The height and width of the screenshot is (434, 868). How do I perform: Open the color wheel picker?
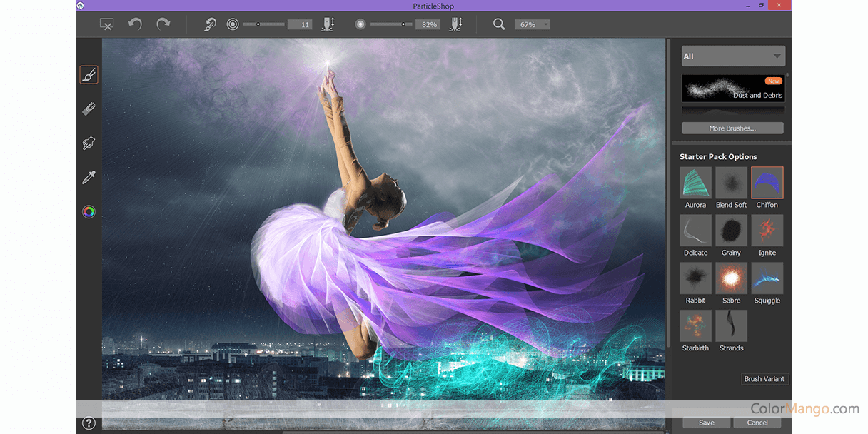coord(89,212)
